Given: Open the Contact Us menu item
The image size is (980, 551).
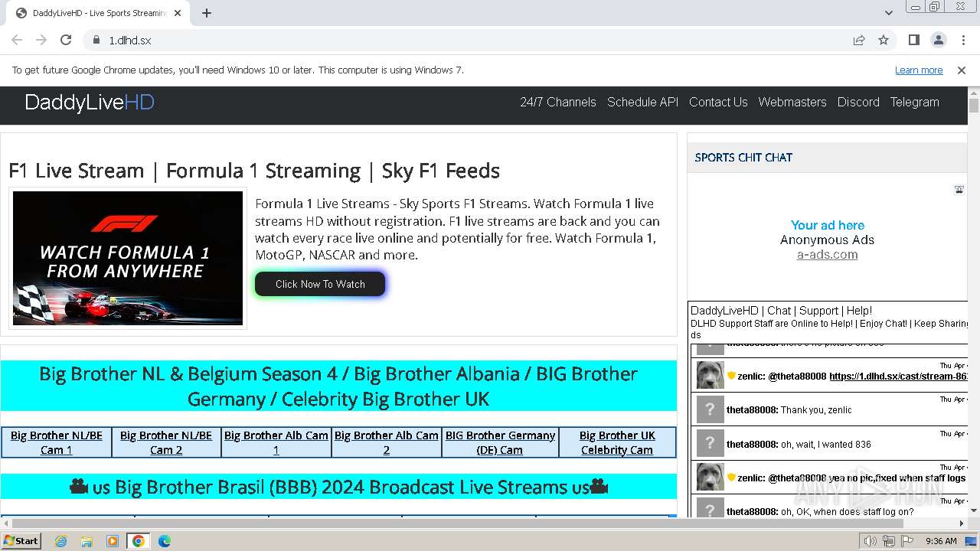Looking at the screenshot, I should [718, 102].
